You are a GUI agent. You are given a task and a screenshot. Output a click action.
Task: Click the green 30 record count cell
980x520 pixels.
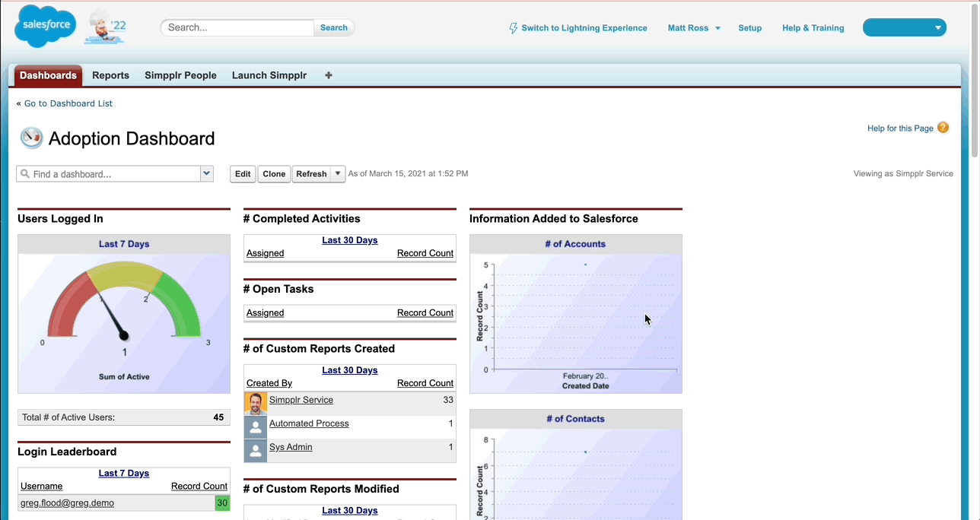tap(221, 503)
